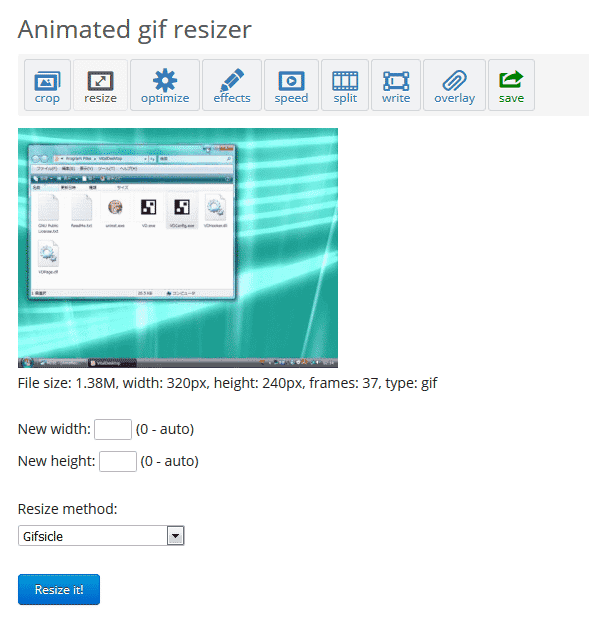
Task: Open the Gifsicle method combo box
Action: coord(101,536)
